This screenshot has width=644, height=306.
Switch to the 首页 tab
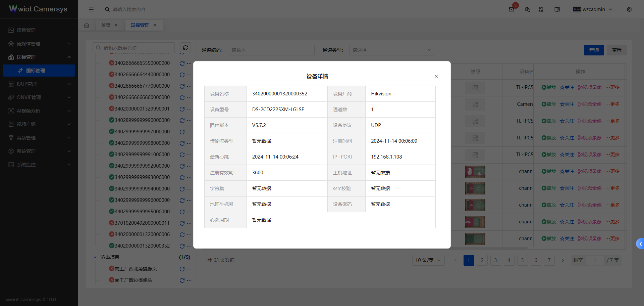coord(105,25)
